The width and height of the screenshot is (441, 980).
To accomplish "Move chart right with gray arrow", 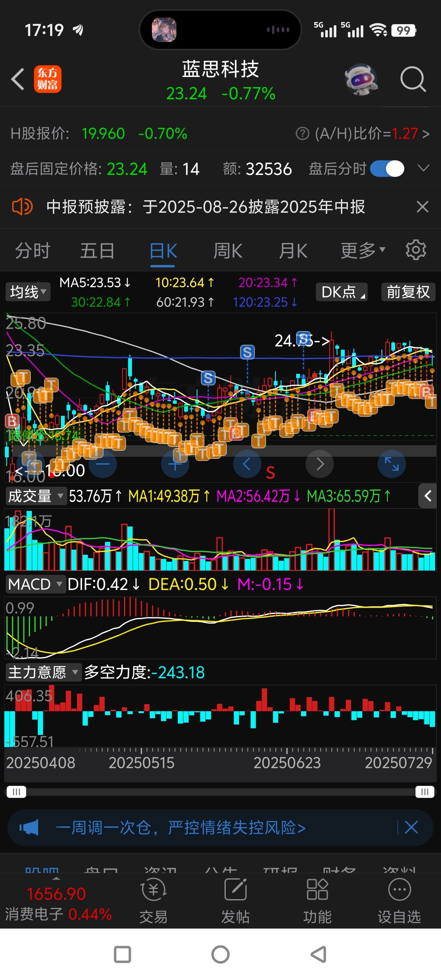I will (320, 464).
